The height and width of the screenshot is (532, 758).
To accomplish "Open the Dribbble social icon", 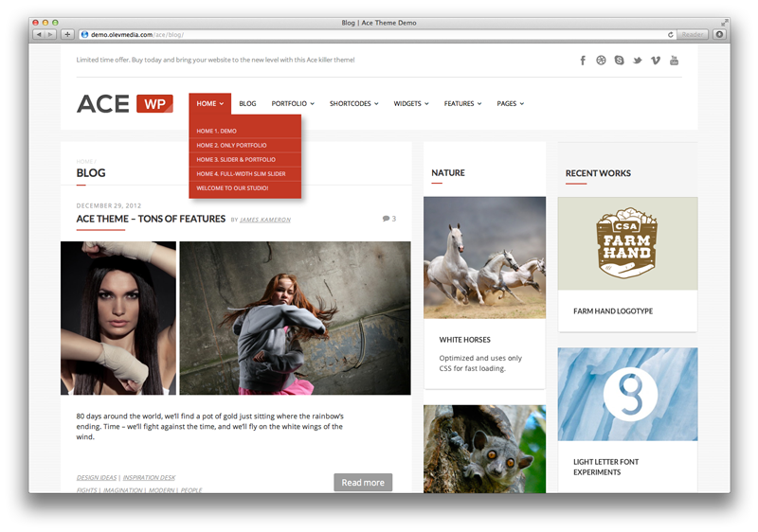I will click(x=601, y=61).
